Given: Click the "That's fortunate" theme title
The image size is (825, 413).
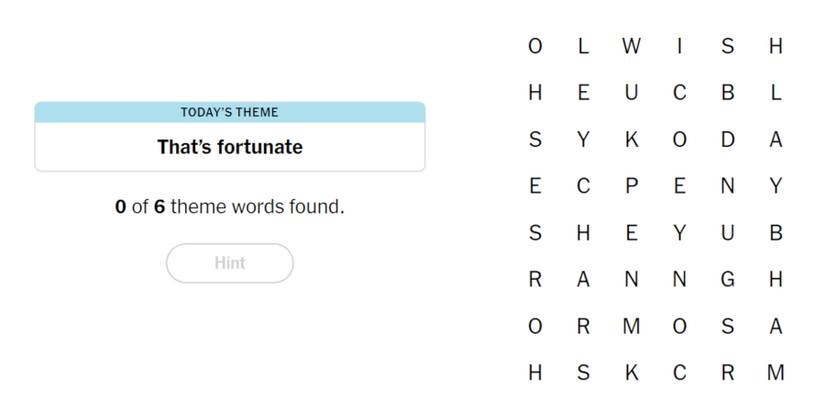Looking at the screenshot, I should tap(229, 147).
